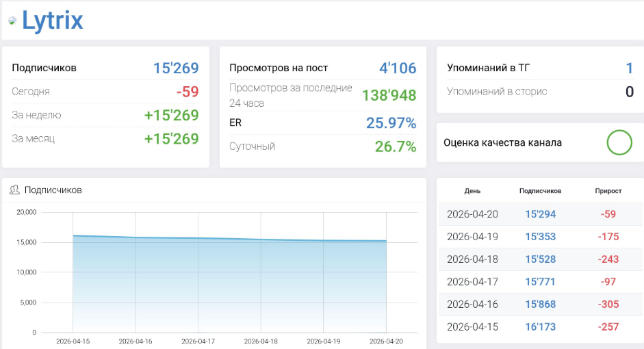This screenshot has height=349, width=644.
Task: Click the green channel quality circle
Action: [619, 142]
